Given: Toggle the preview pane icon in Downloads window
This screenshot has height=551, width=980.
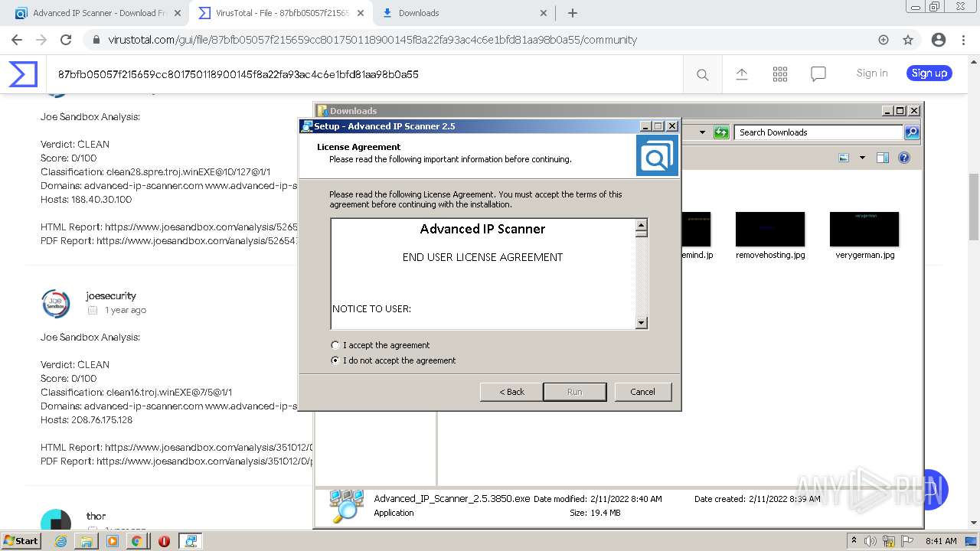Looking at the screenshot, I should click(883, 158).
